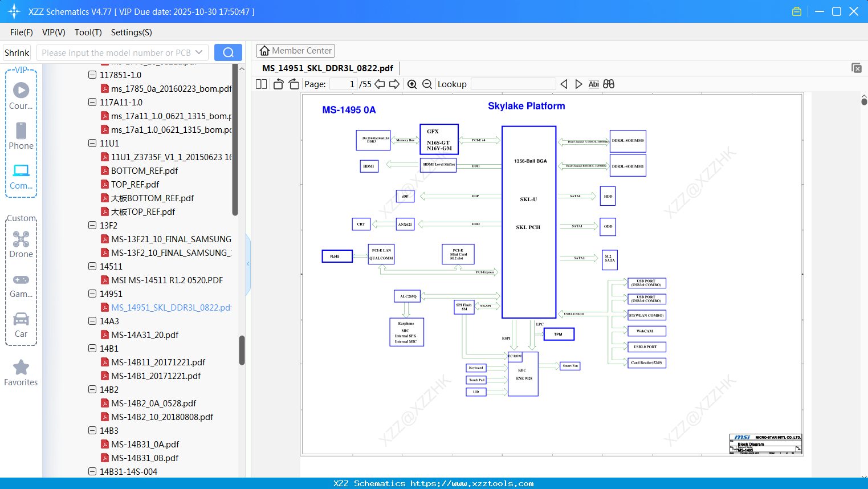Open MS-14B11_20171221.pdf file
This screenshot has width=868, height=489.
[158, 362]
